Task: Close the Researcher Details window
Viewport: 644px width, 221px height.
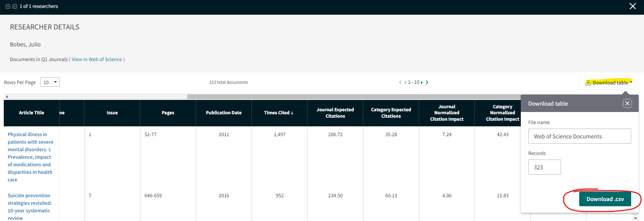Action: (633, 6)
